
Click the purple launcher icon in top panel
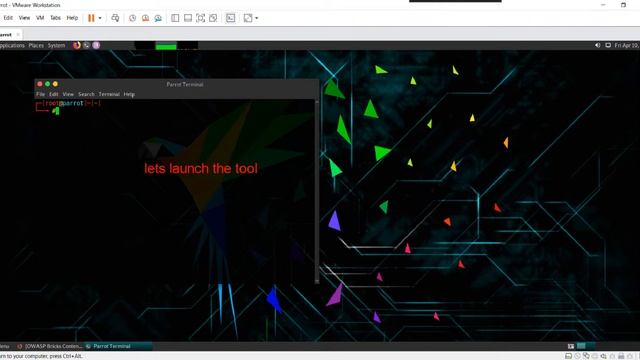tap(96, 45)
